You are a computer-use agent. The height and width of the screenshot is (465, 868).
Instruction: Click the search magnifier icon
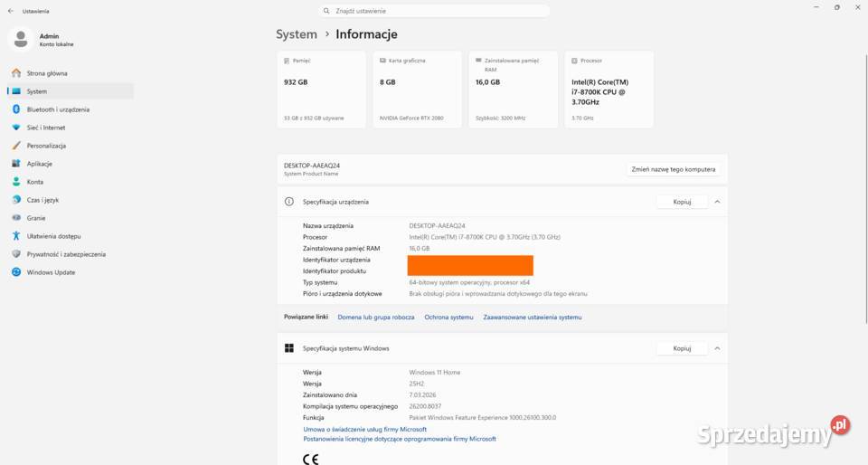tap(326, 11)
